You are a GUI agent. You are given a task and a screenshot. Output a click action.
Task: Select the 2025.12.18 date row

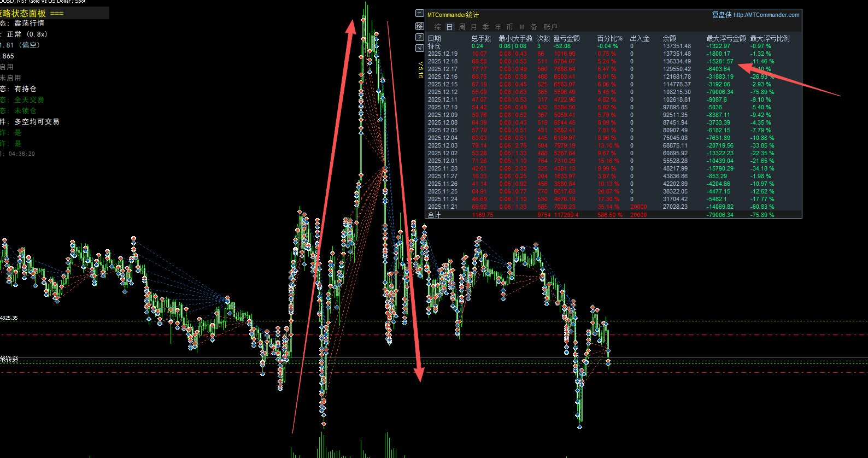pyautogui.click(x=443, y=61)
